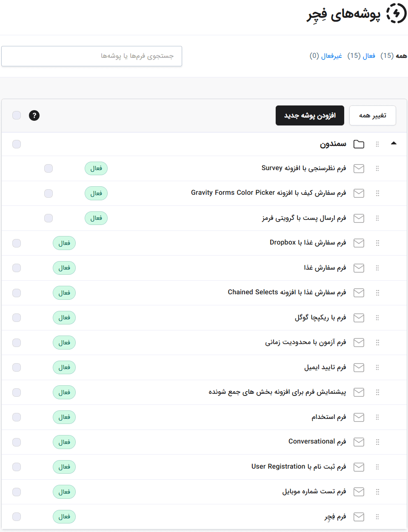Click the question mark help icon
Image resolution: width=408 pixels, height=532 pixels.
[34, 115]
